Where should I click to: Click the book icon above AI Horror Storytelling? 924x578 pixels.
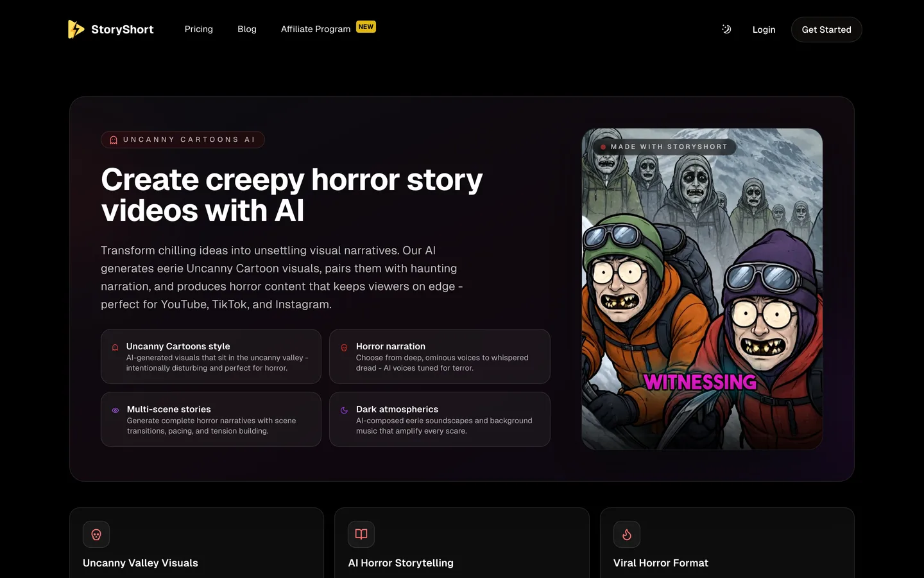pyautogui.click(x=361, y=534)
